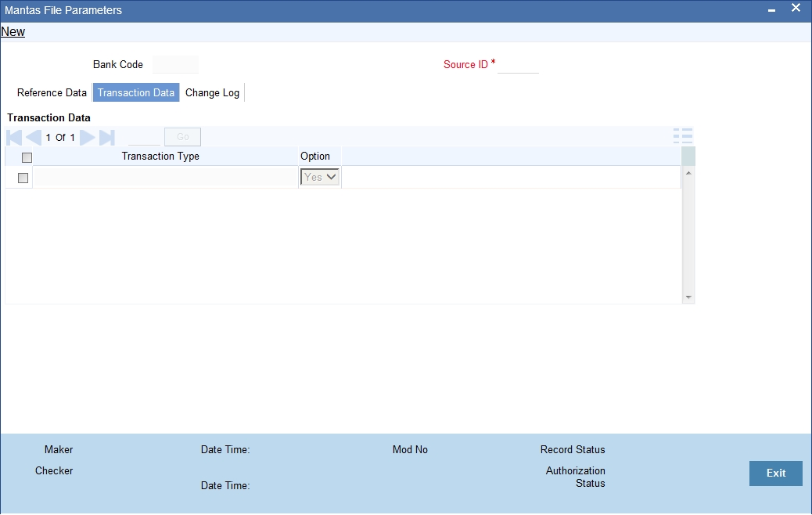Go to first page of Transaction Data
The image size is (812, 515).
point(14,137)
